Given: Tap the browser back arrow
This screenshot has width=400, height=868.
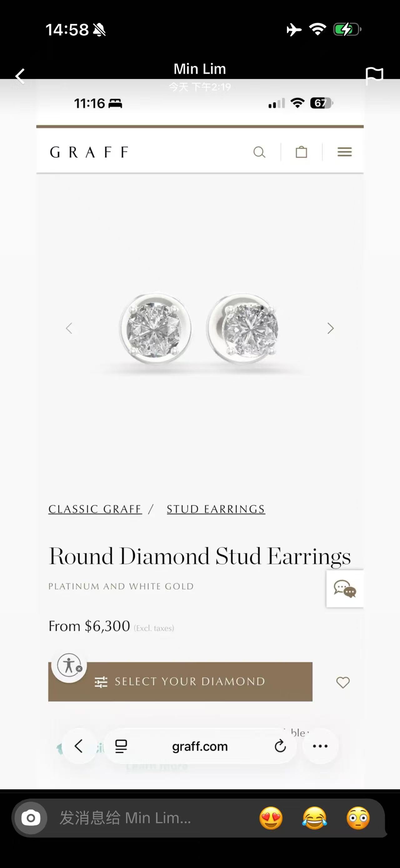Looking at the screenshot, I should click(x=79, y=746).
